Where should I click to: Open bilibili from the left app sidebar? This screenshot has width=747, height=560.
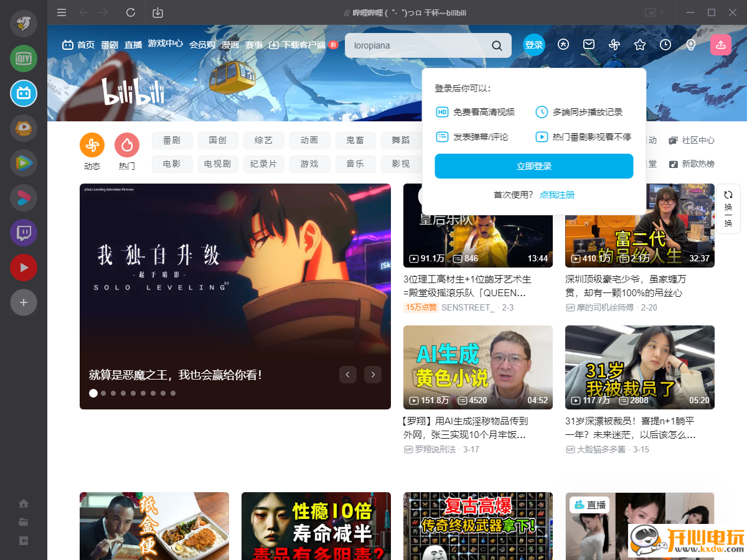click(23, 93)
